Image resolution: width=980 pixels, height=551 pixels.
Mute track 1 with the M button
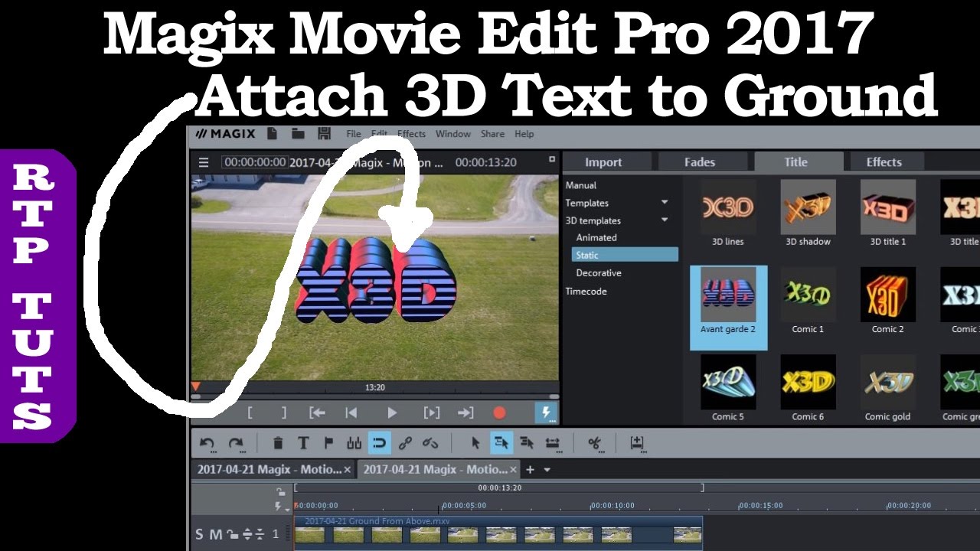point(216,534)
